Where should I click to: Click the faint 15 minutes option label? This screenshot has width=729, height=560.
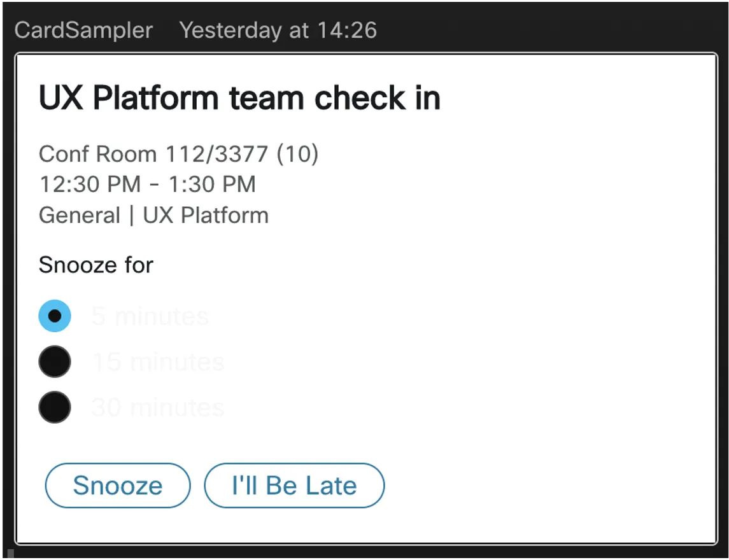[158, 362]
